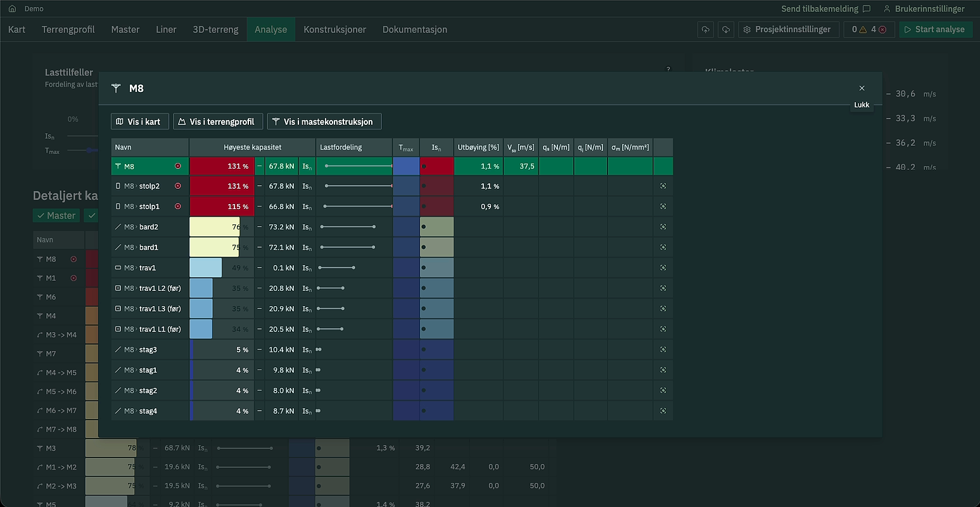The height and width of the screenshot is (507, 980).
Task: Click the home icon beside Demo
Action: [12, 9]
